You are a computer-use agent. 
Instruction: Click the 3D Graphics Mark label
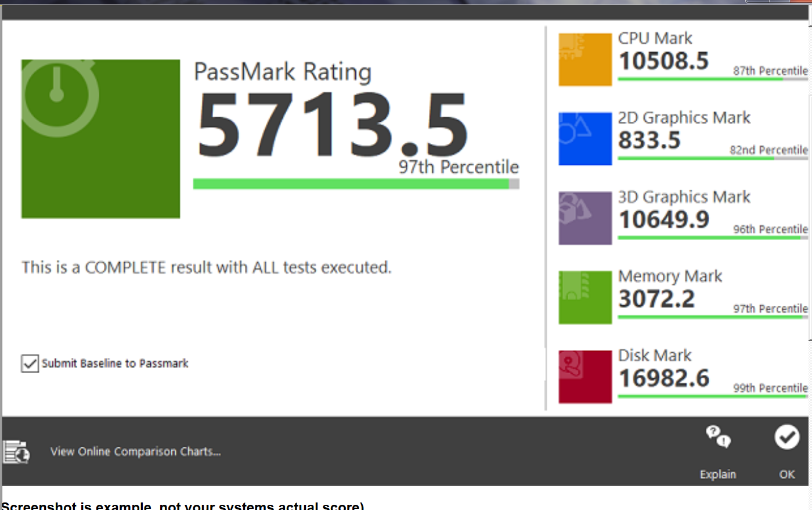click(x=684, y=197)
